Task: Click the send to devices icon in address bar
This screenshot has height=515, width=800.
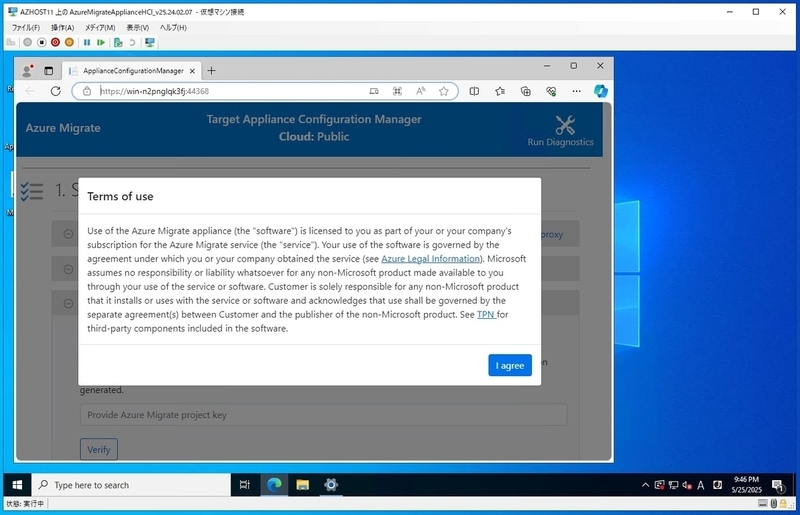Action: [374, 91]
